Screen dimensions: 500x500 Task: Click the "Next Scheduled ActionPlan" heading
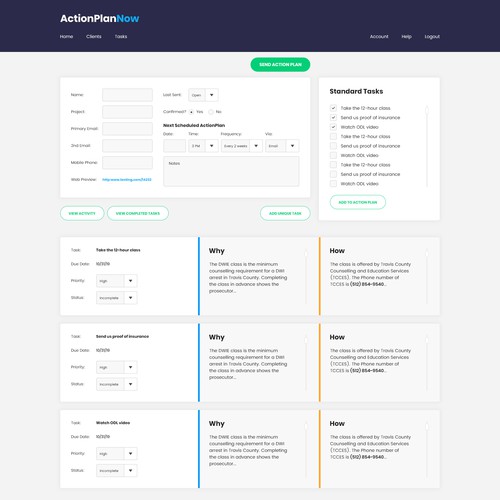pyautogui.click(x=194, y=125)
